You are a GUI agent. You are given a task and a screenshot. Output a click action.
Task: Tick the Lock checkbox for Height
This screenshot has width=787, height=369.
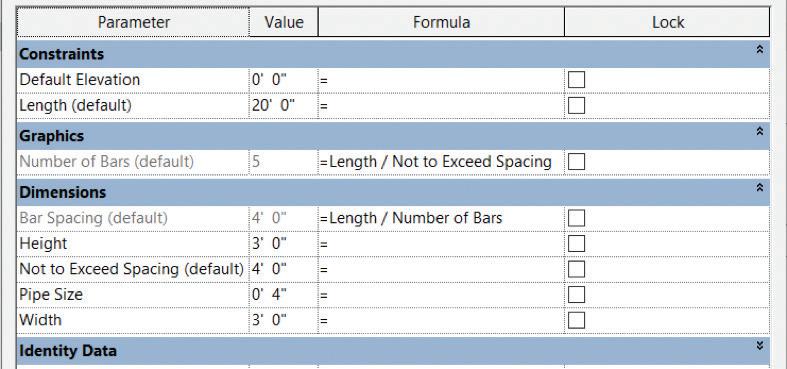click(576, 243)
